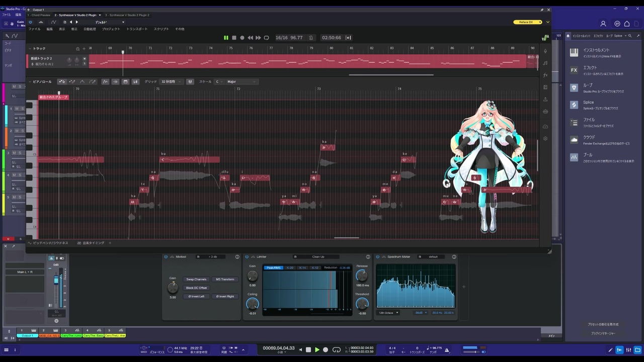Stop playback in Synthesizer V transport

pos(234,38)
